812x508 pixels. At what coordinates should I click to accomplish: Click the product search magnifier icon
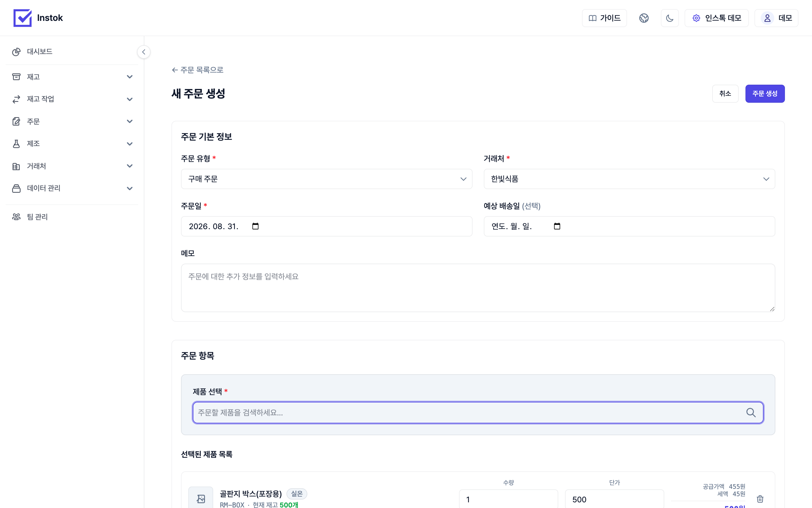[x=751, y=413]
